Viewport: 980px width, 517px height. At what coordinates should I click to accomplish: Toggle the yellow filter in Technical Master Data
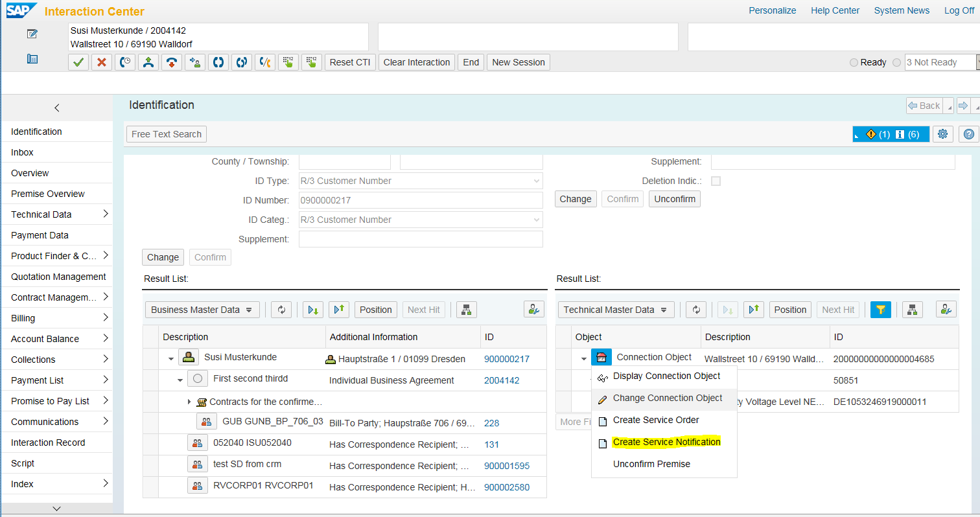[x=881, y=310]
